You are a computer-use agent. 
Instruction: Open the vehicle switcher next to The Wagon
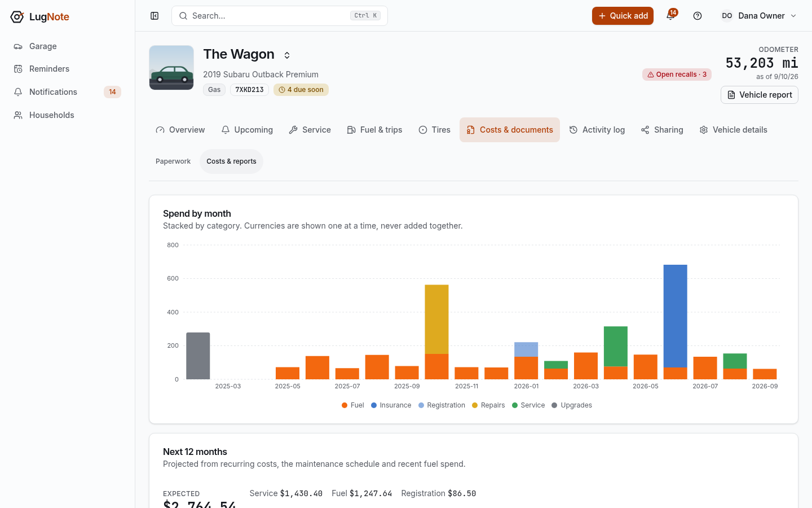click(x=287, y=55)
